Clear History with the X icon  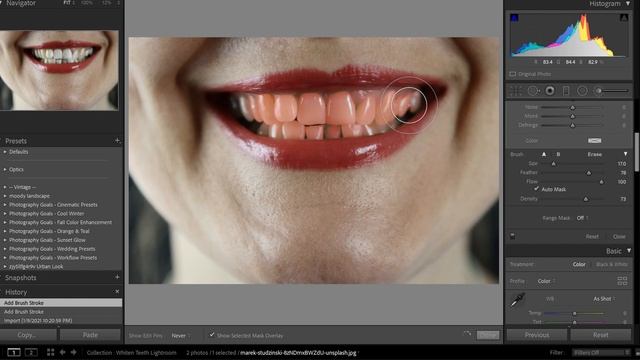coord(117,292)
